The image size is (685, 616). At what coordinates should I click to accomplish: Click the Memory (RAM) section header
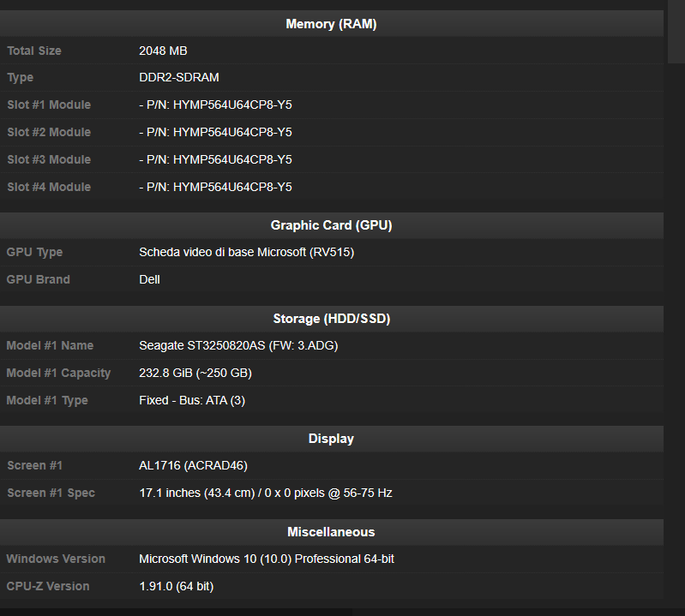click(x=331, y=24)
